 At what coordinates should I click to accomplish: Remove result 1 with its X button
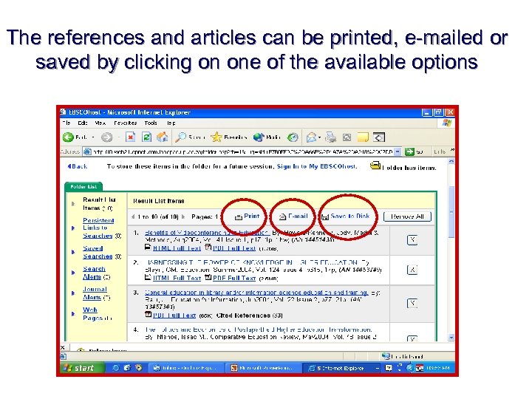(x=412, y=240)
